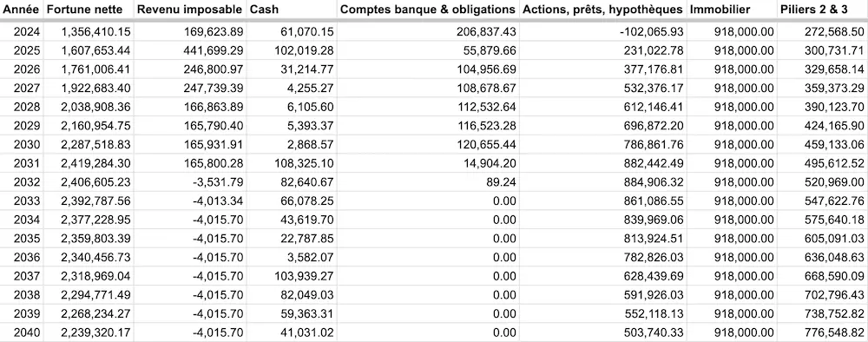
Task: Select the Revenu imposable header cell
Action: pos(189,10)
